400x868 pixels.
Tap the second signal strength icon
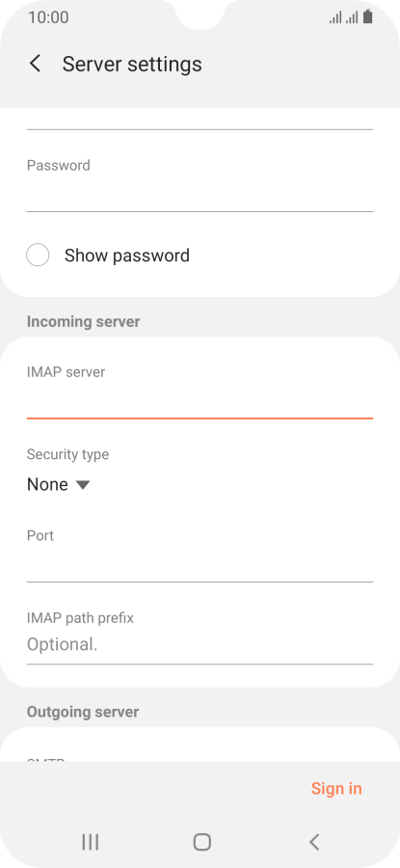click(x=352, y=17)
